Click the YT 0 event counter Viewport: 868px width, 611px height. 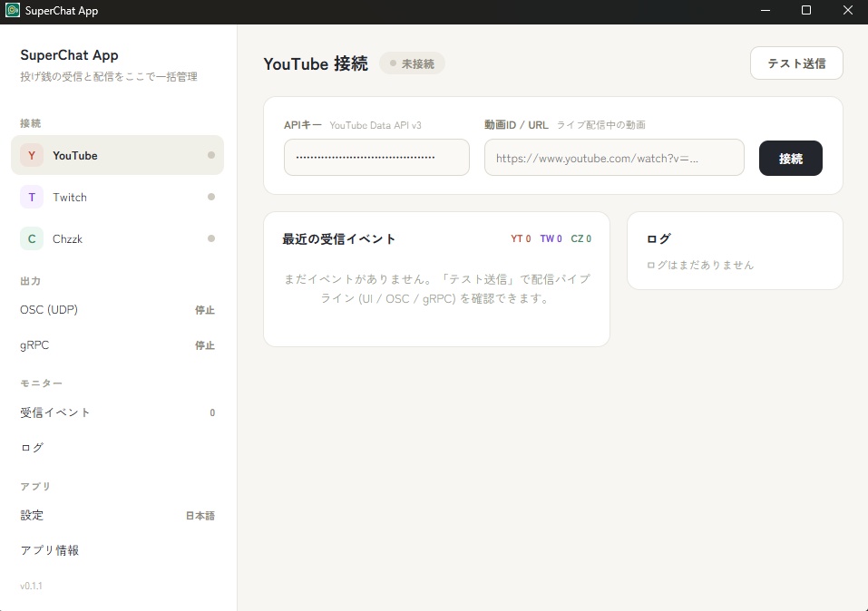pyautogui.click(x=521, y=238)
